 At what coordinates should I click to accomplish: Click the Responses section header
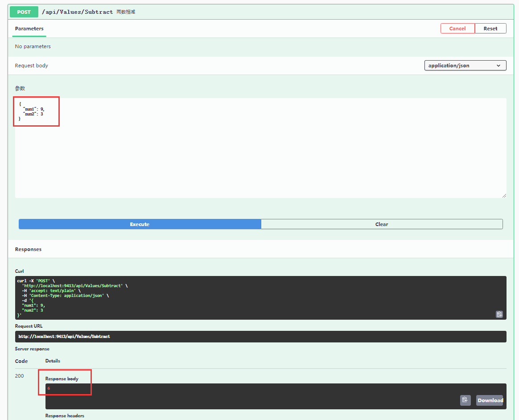(28, 249)
